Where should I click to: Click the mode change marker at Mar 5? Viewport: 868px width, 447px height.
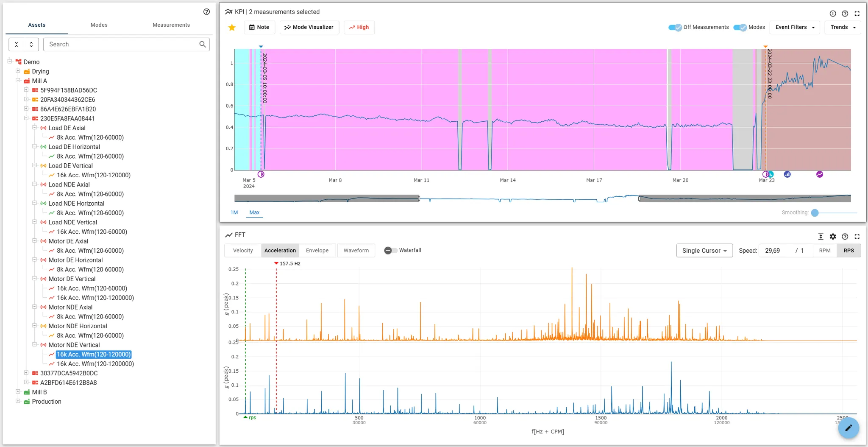(261, 174)
